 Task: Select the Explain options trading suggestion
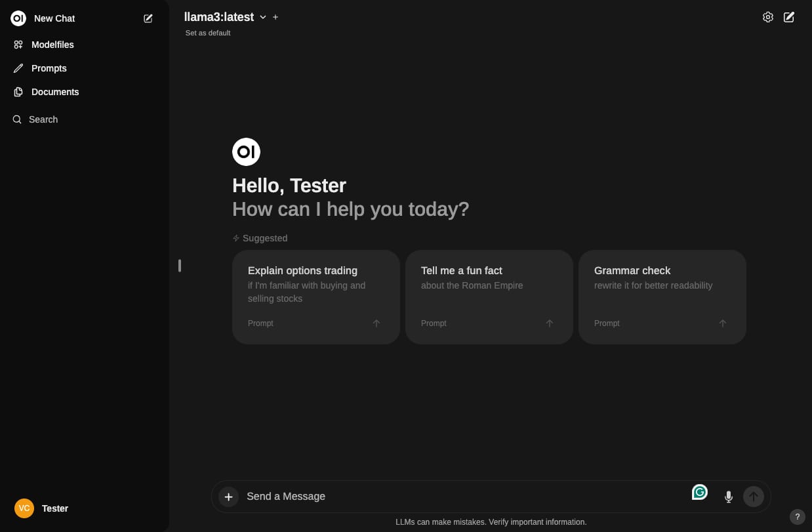pyautogui.click(x=315, y=297)
